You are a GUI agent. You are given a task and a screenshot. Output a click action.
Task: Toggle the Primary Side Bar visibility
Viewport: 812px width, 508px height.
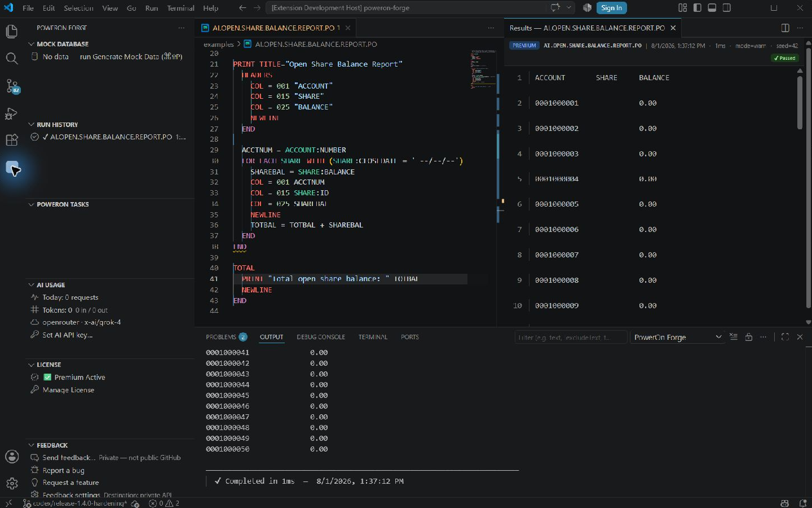click(698, 8)
